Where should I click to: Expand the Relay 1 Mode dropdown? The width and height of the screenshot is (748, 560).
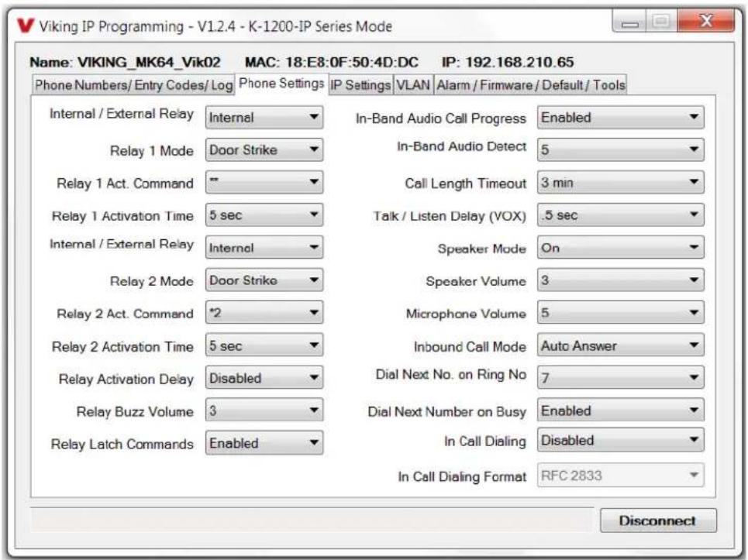tap(264, 150)
